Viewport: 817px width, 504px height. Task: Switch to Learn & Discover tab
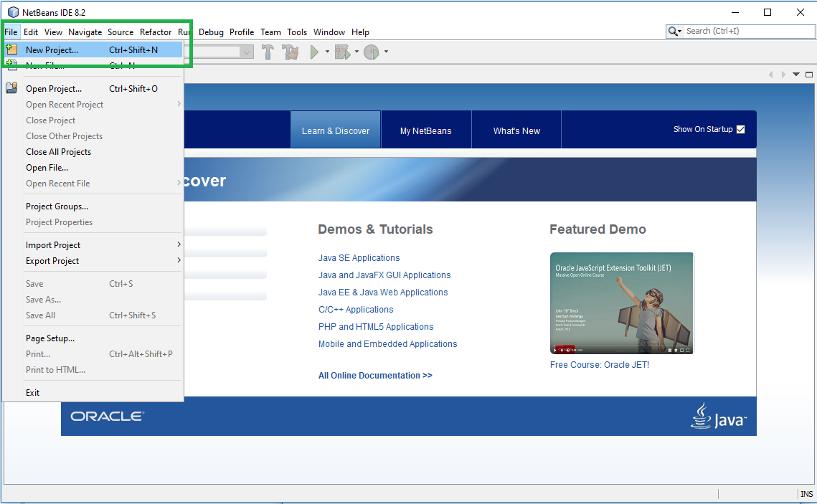tap(336, 130)
